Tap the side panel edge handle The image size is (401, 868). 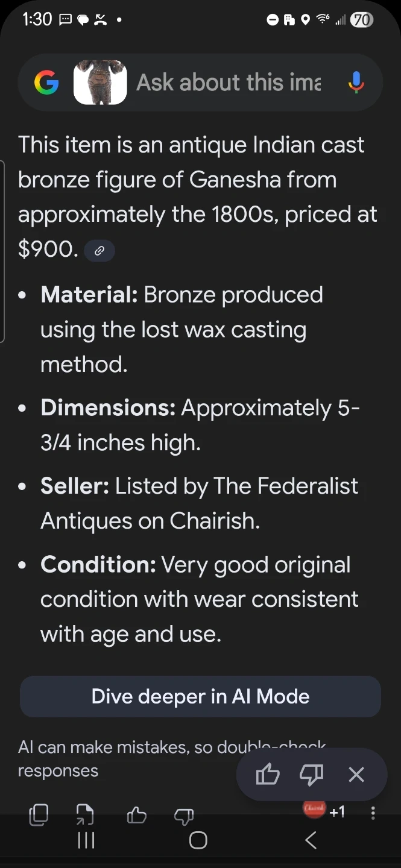2,251
